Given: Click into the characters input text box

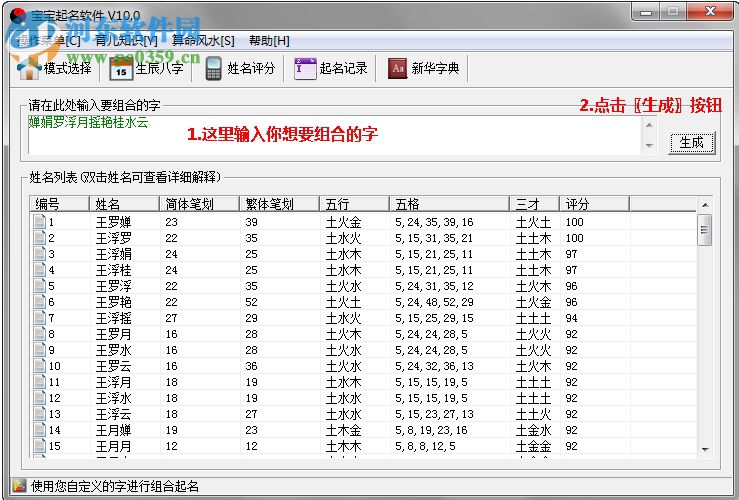Looking at the screenshot, I should [x=334, y=134].
